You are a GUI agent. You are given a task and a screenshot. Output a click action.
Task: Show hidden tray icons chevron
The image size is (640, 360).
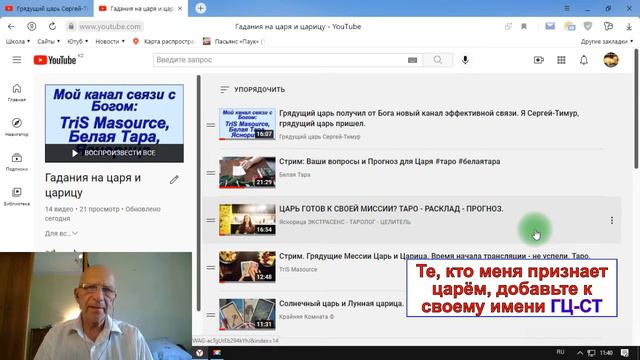[x=580, y=353]
